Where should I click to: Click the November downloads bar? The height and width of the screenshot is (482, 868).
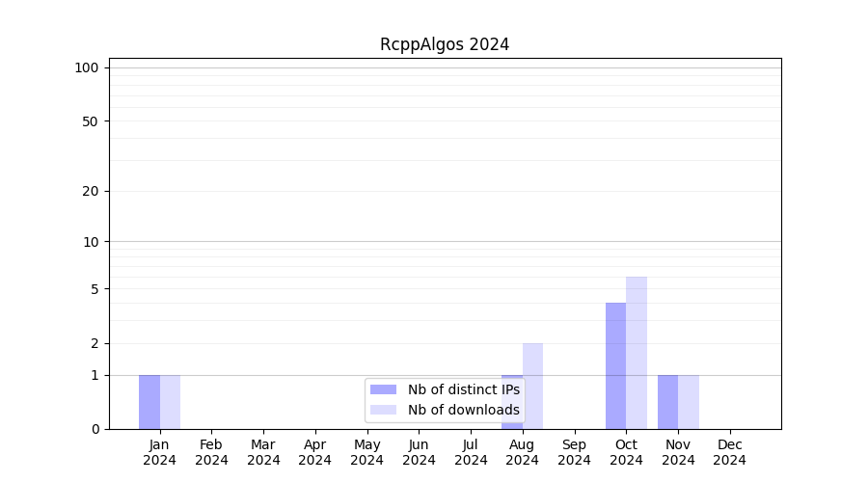pos(689,402)
